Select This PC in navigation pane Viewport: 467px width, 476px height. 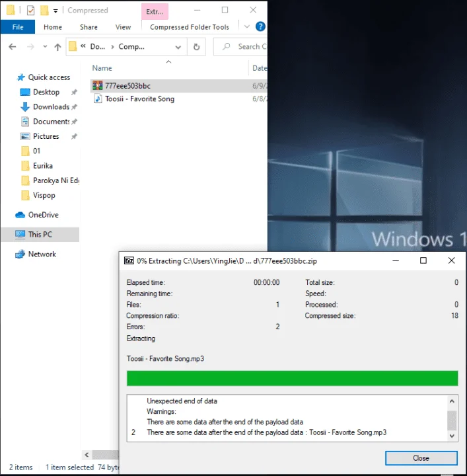(40, 234)
